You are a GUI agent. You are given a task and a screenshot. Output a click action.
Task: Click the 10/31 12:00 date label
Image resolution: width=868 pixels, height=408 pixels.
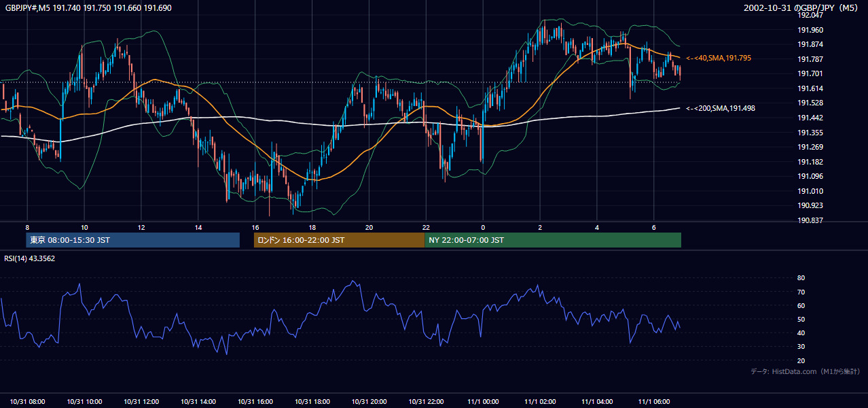tap(141, 401)
